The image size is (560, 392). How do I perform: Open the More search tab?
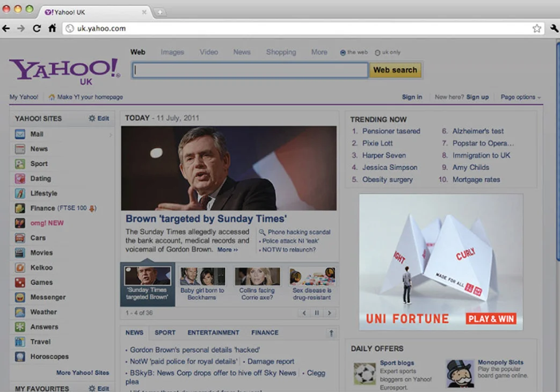(x=319, y=52)
